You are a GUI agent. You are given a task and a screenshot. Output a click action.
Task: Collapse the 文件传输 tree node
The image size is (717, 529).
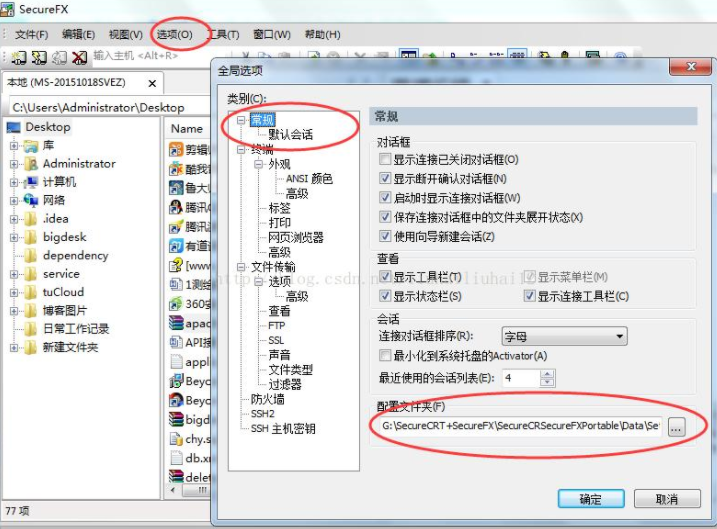241,267
